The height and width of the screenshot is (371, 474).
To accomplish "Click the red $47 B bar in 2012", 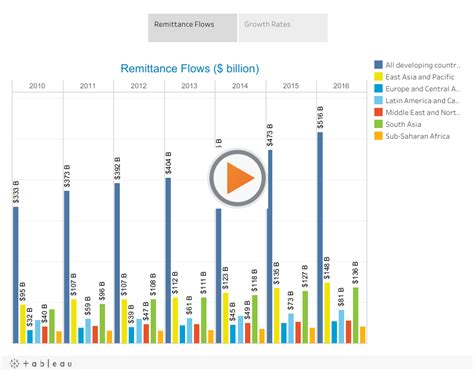I will click(146, 334).
